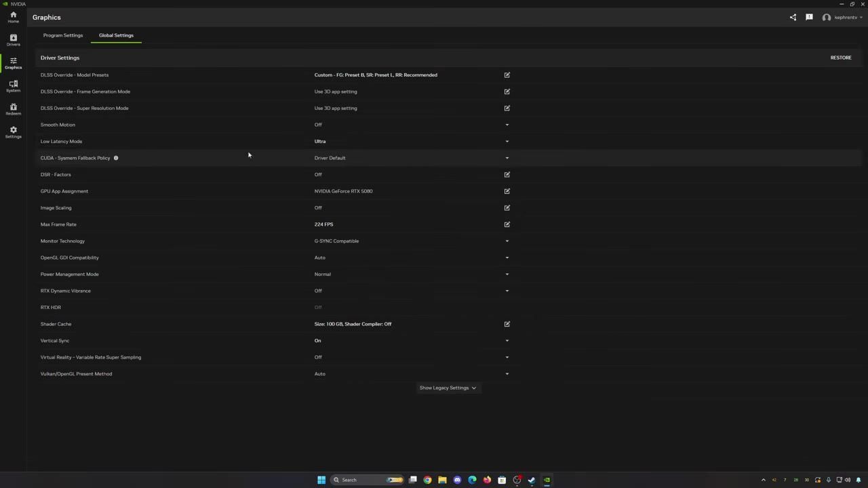Select the Graphics sidebar icon
This screenshot has width=868, height=488.
[x=13, y=63]
